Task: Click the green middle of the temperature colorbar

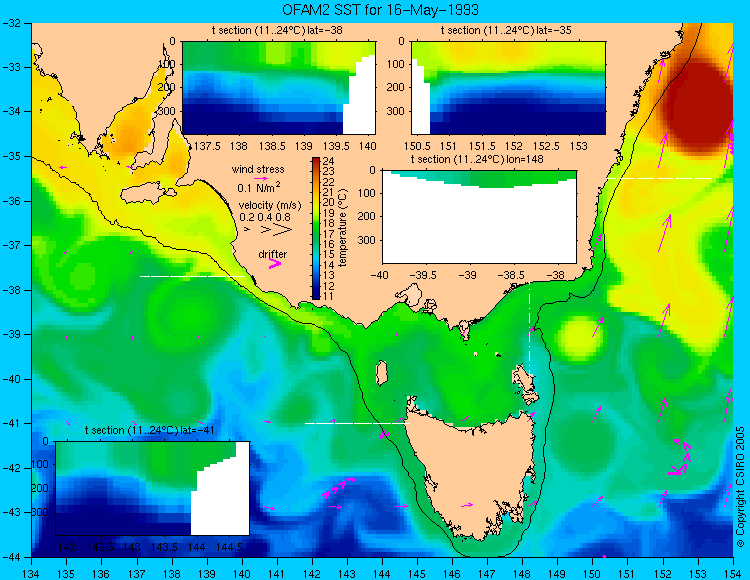Action: (x=316, y=229)
